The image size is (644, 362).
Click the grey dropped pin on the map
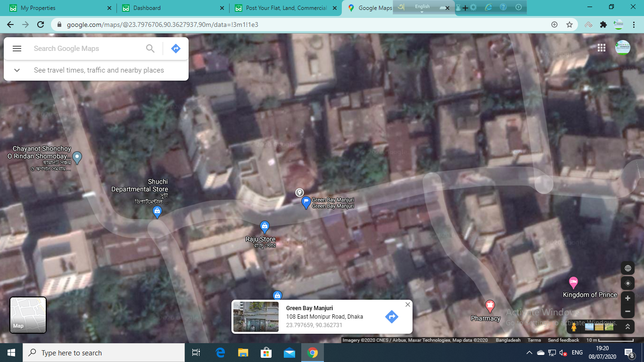click(299, 192)
